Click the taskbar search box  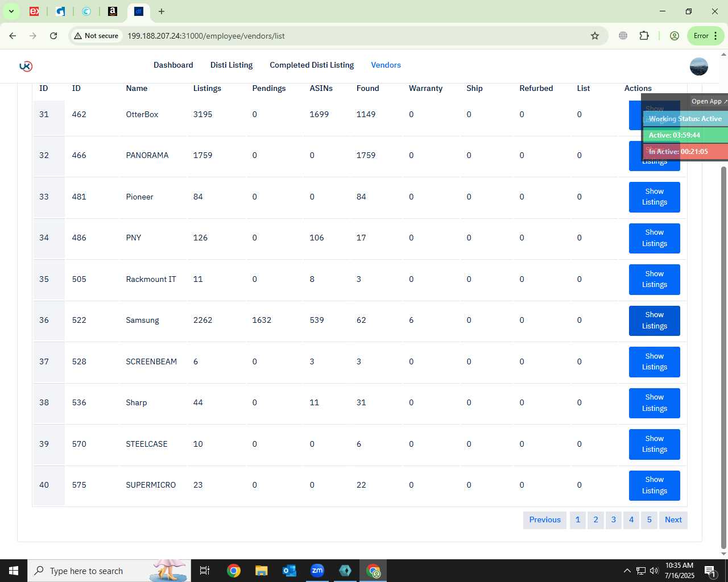109,571
